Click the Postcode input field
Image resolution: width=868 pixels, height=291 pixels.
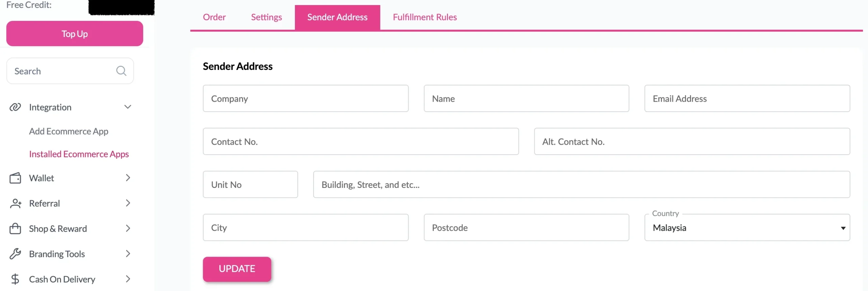526,228
